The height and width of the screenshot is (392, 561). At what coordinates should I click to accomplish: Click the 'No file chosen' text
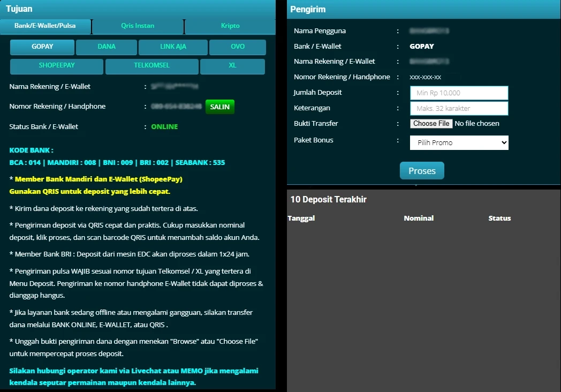click(x=477, y=124)
